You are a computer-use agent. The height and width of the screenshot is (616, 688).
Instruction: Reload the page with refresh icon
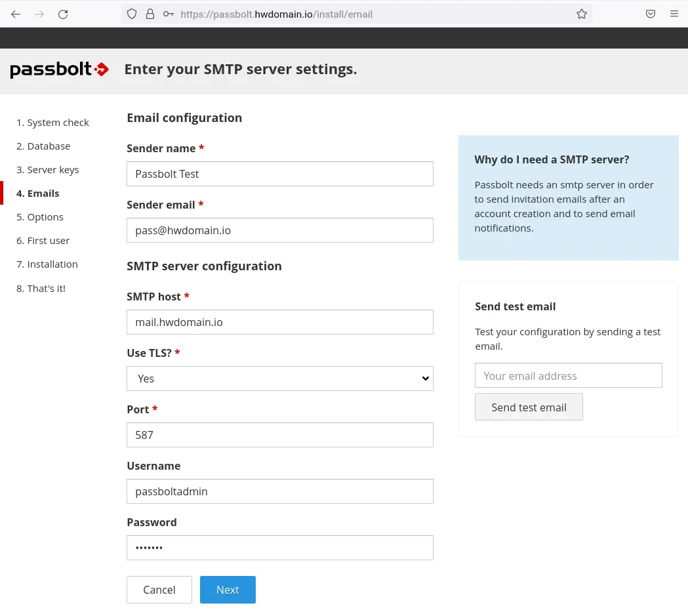tap(63, 14)
